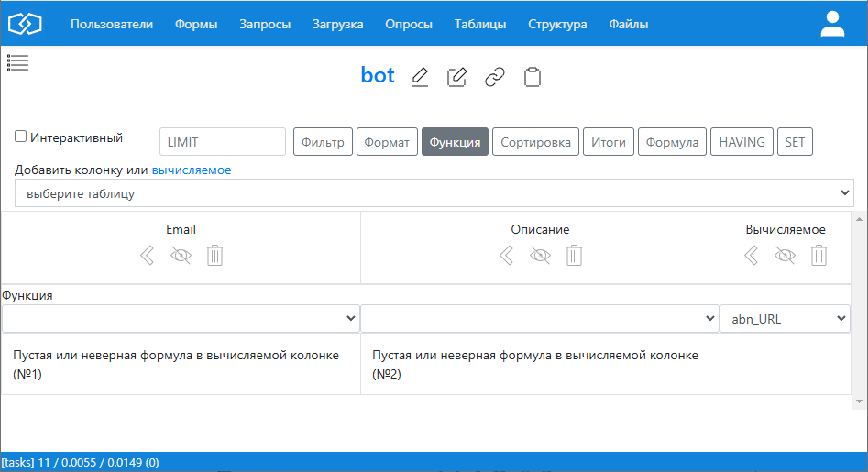The height and width of the screenshot is (472, 868).
Task: Click the chain link icon
Action: (x=494, y=76)
